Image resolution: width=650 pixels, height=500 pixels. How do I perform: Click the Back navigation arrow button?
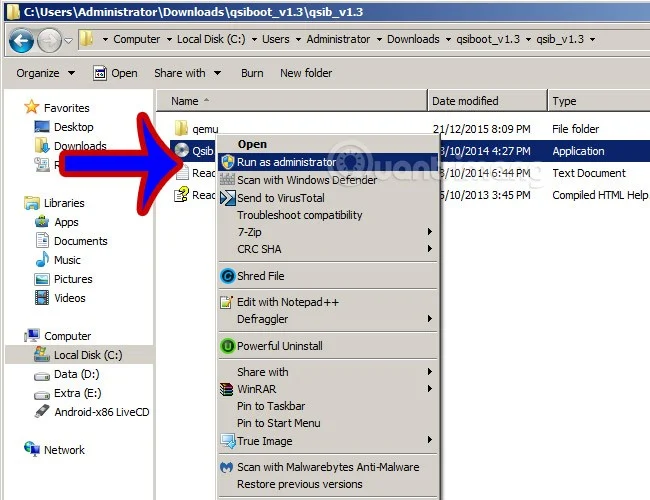21,40
